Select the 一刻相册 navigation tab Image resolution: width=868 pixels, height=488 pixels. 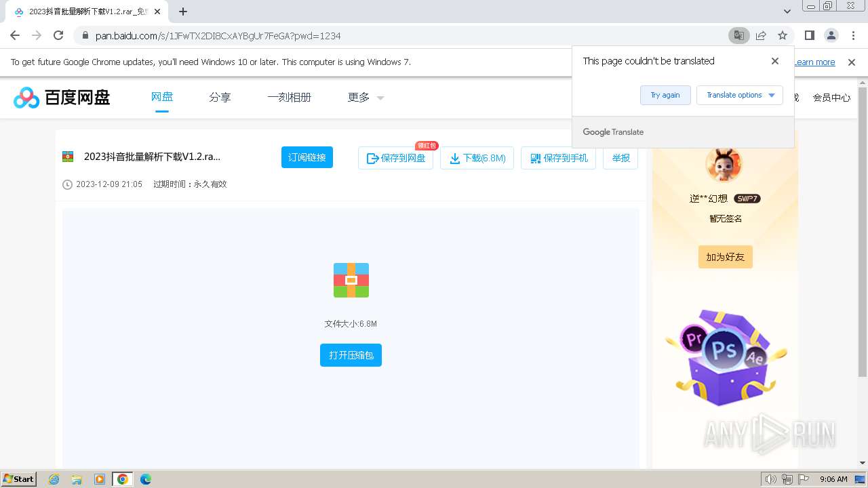(x=289, y=98)
